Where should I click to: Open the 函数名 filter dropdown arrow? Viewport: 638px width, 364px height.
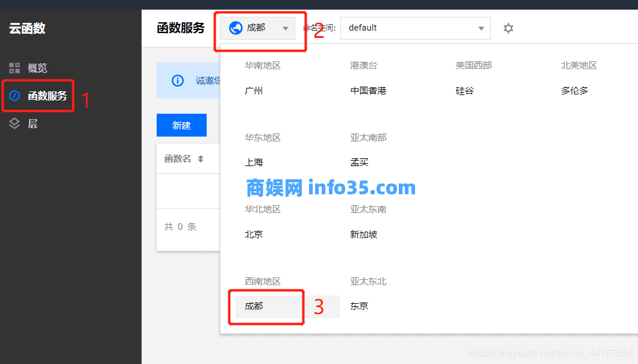(x=200, y=158)
